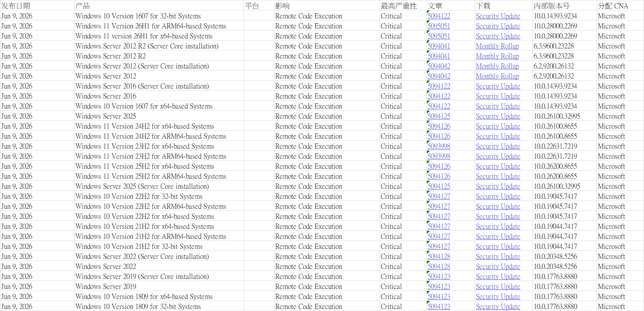Download Monthly Rollup for Server 2012 Server Core
Image resolution: width=644 pixels, height=311 pixels.
point(497,66)
